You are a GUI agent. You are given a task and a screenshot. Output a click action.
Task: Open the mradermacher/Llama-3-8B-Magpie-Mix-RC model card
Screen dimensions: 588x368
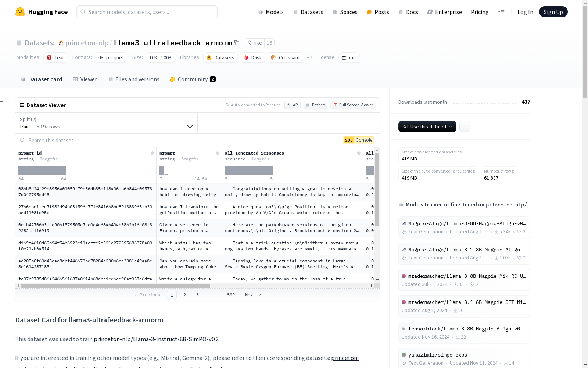[x=464, y=280]
